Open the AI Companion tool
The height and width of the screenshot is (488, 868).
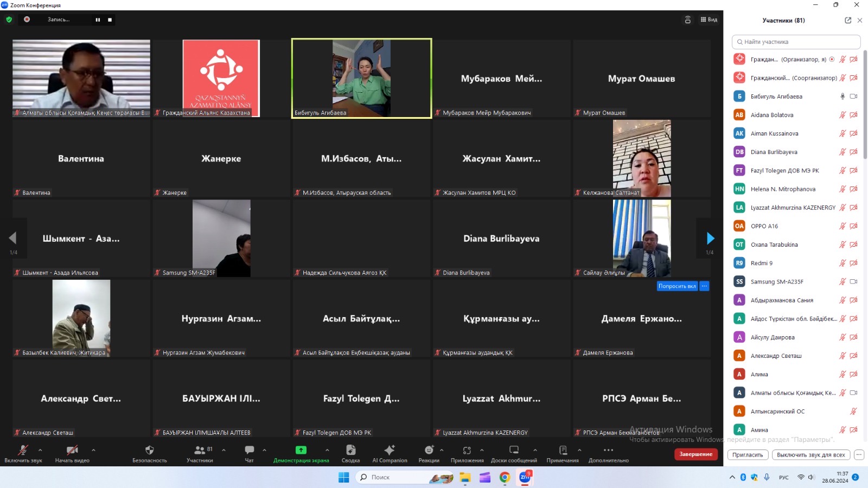(x=390, y=450)
